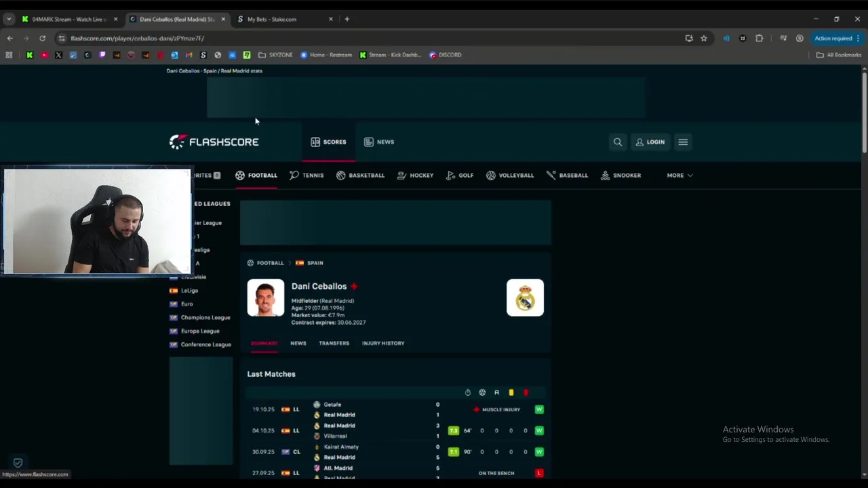This screenshot has width=868, height=488.
Task: Select the BASKETBALL sport menu
Action: pyautogui.click(x=360, y=175)
